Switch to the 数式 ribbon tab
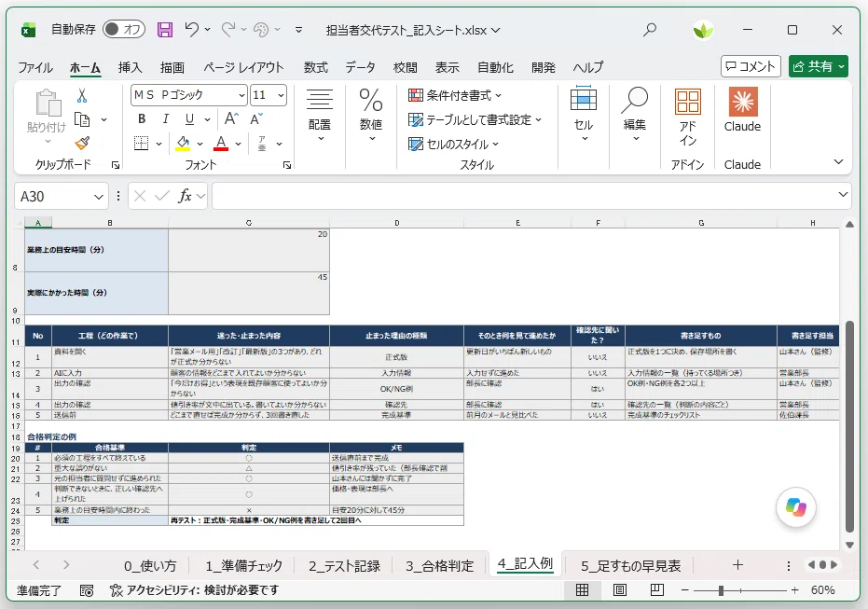This screenshot has width=868, height=609. 315,67
